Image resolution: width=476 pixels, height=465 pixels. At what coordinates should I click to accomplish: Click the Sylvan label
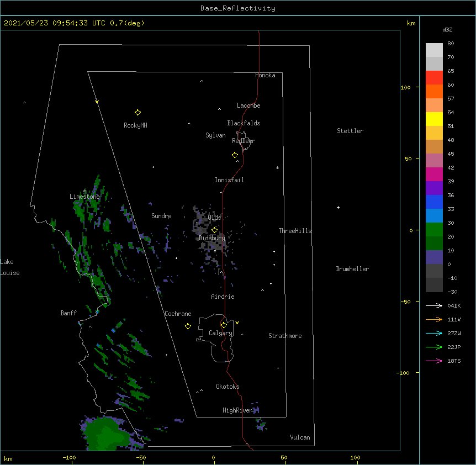pos(215,135)
